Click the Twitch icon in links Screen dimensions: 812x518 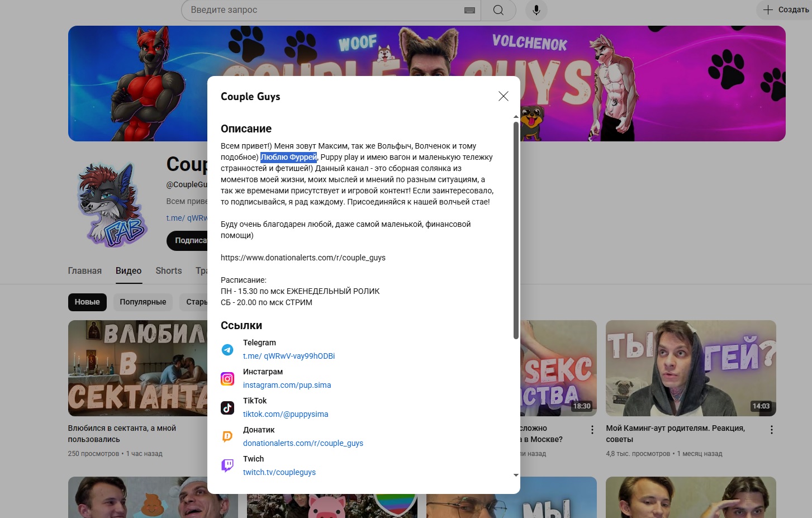pyautogui.click(x=227, y=466)
